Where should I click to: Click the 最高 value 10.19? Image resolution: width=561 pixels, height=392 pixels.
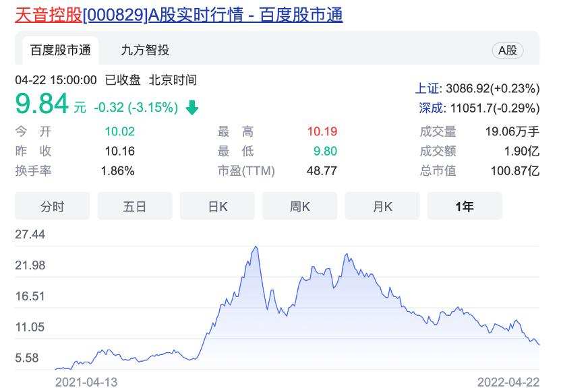[322, 131]
